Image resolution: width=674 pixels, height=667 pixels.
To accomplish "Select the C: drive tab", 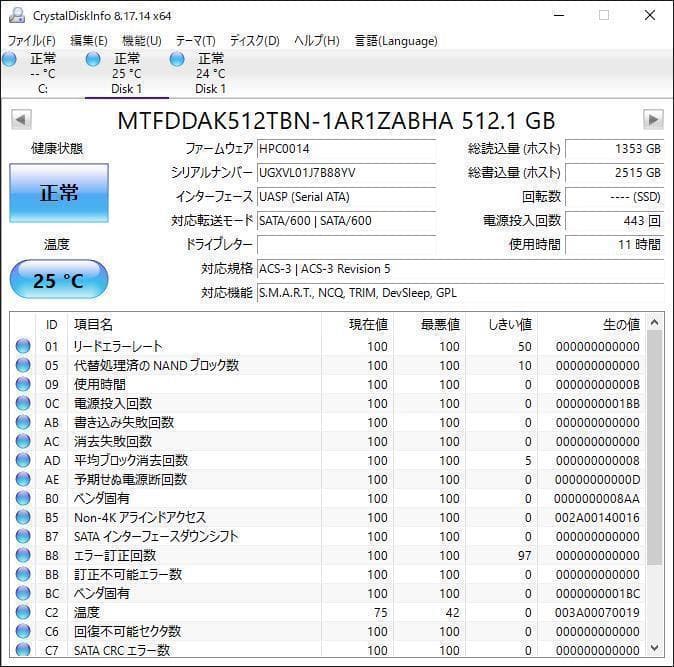I will click(x=42, y=73).
